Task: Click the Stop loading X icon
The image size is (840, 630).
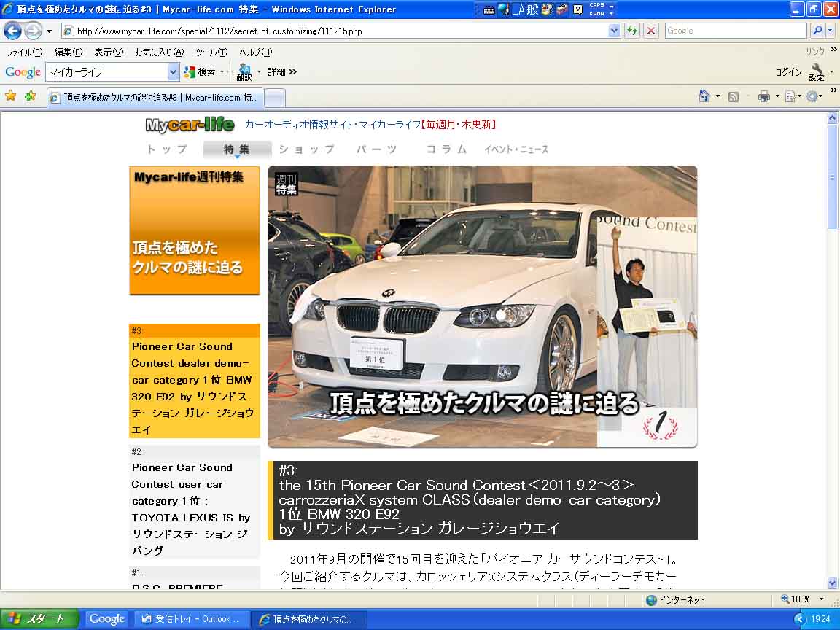Action: coord(650,31)
